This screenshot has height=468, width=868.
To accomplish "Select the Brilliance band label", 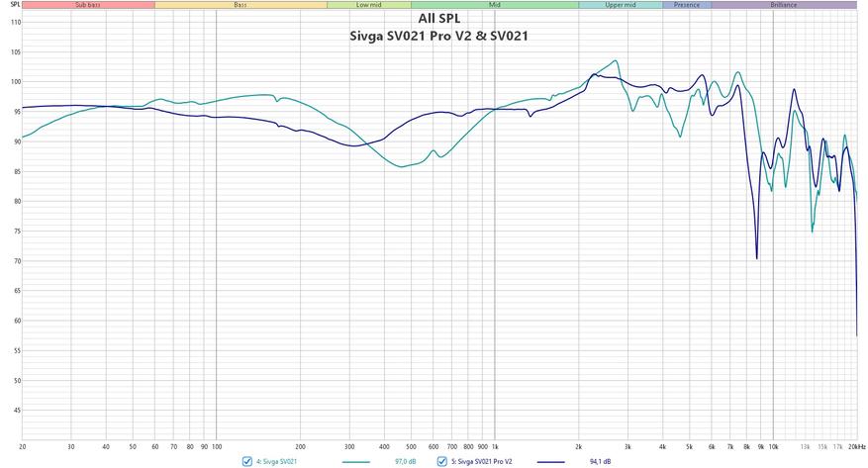I will [784, 5].
